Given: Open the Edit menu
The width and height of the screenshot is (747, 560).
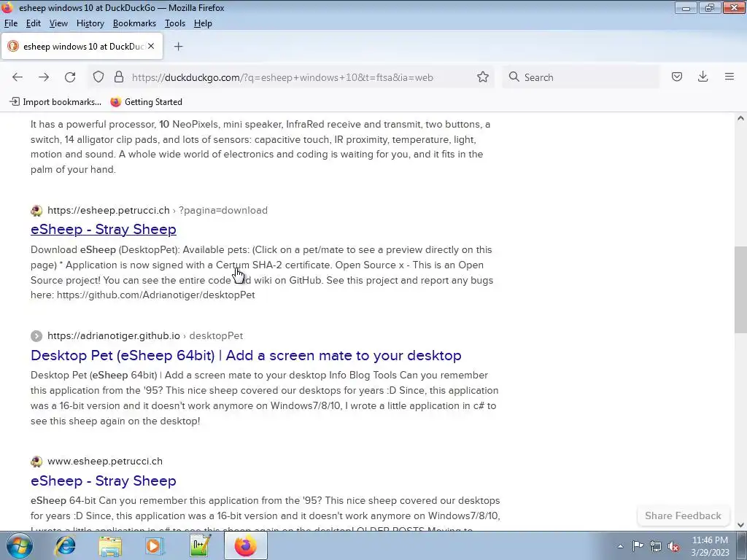Looking at the screenshot, I should 33,23.
